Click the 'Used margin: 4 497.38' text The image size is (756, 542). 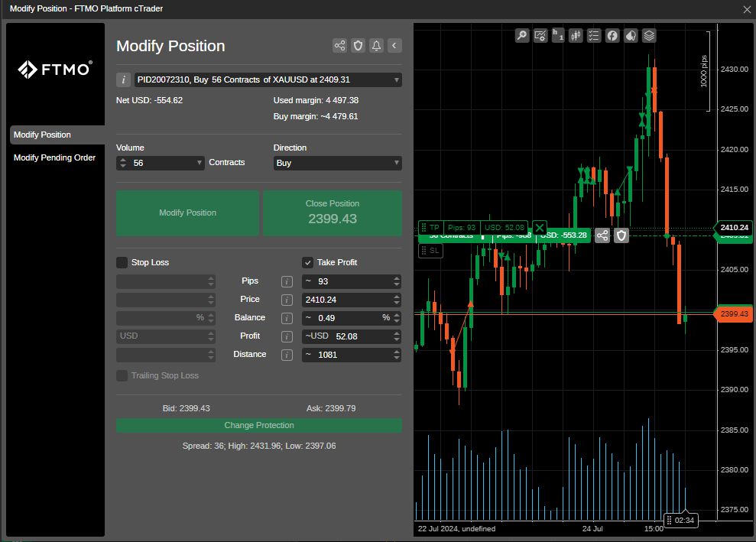[316, 100]
